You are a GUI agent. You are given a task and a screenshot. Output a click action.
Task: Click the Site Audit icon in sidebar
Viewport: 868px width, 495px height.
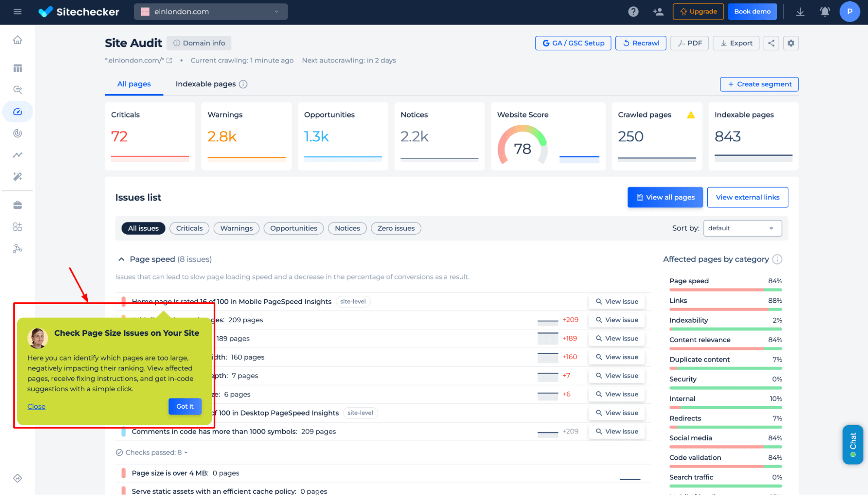click(18, 111)
